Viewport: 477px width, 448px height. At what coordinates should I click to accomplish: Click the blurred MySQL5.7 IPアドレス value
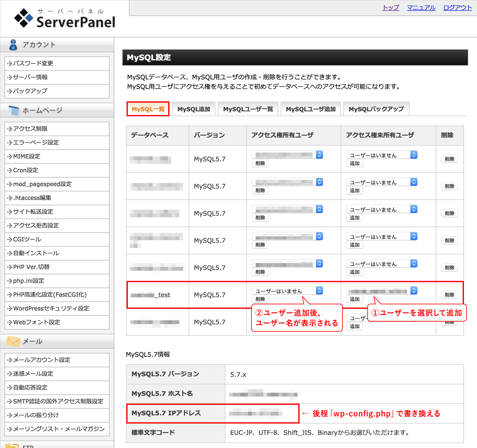[256, 413]
